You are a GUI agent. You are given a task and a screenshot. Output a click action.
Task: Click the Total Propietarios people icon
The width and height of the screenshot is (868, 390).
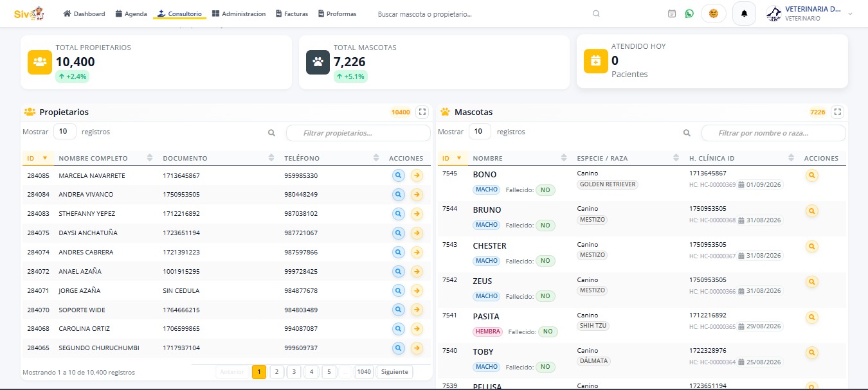coord(40,62)
